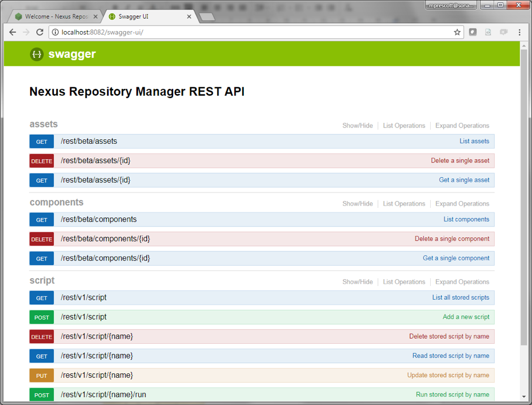Expand Operations for the script section

(x=462, y=282)
